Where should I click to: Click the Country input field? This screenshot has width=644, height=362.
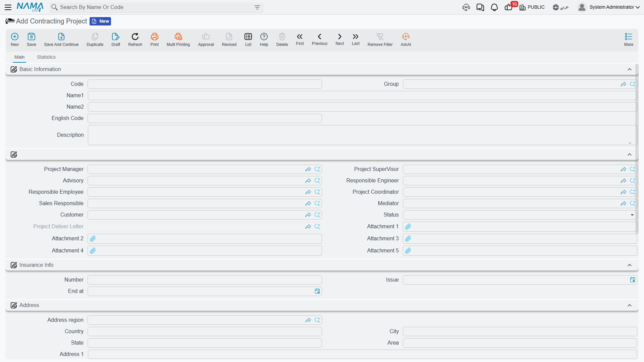(x=205, y=331)
